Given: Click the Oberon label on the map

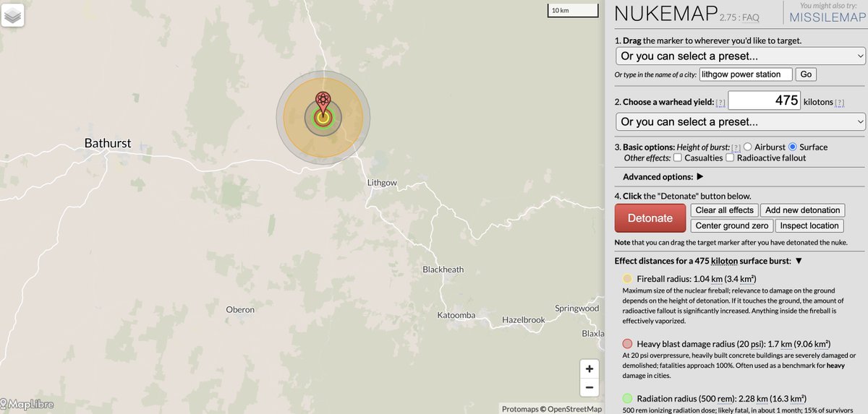Looking at the screenshot, I should [240, 309].
